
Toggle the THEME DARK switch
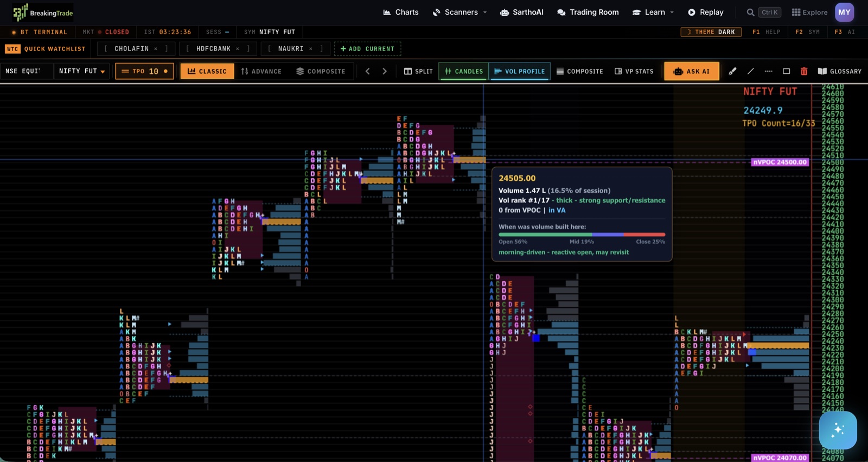coord(711,32)
